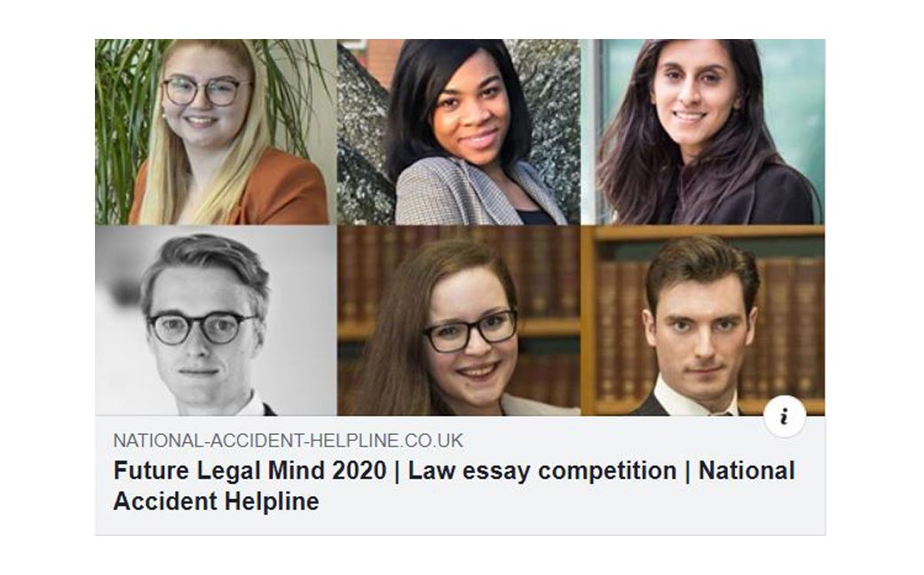Select bottom-right photo of man in dark suit
924x575 pixels.
click(703, 328)
